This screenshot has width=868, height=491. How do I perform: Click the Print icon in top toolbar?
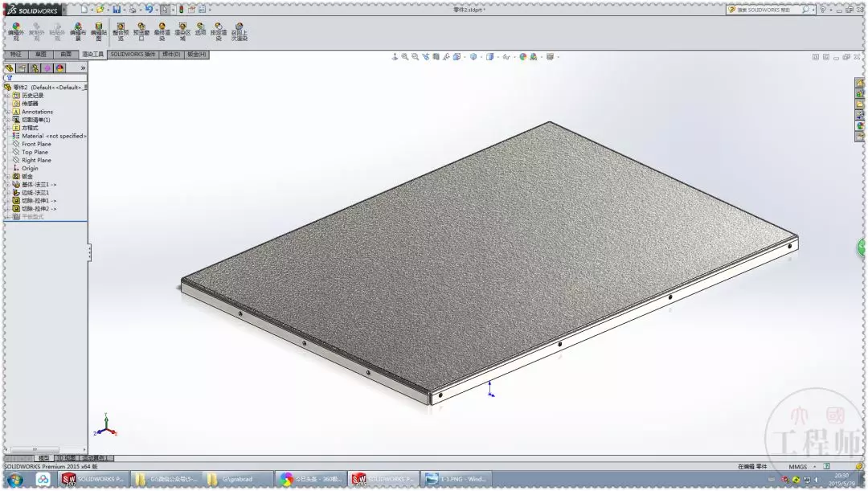pos(133,10)
